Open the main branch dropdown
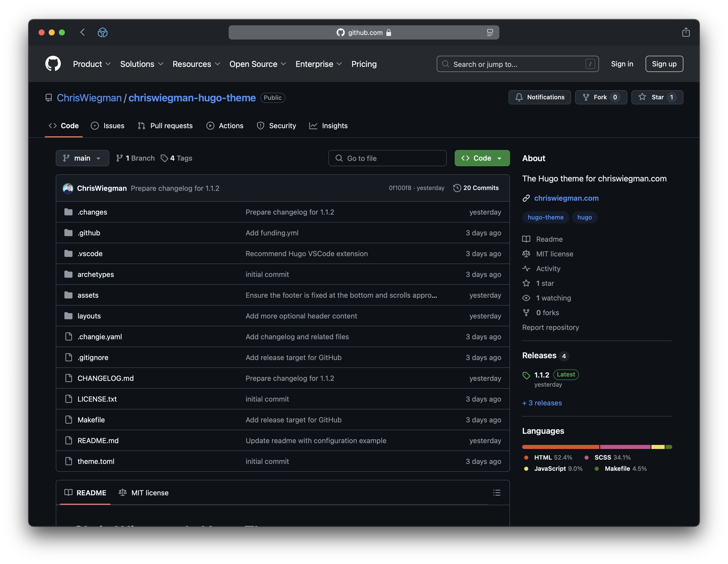 [x=82, y=158]
